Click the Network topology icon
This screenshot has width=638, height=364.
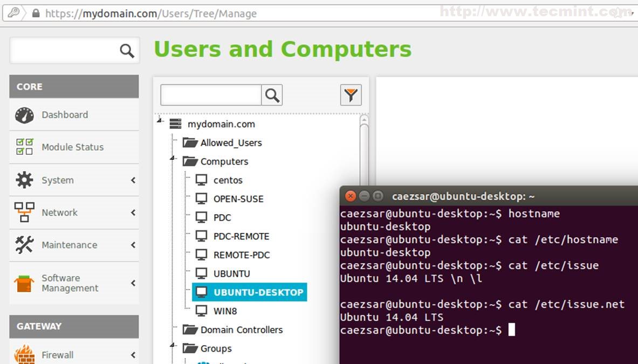(x=24, y=212)
